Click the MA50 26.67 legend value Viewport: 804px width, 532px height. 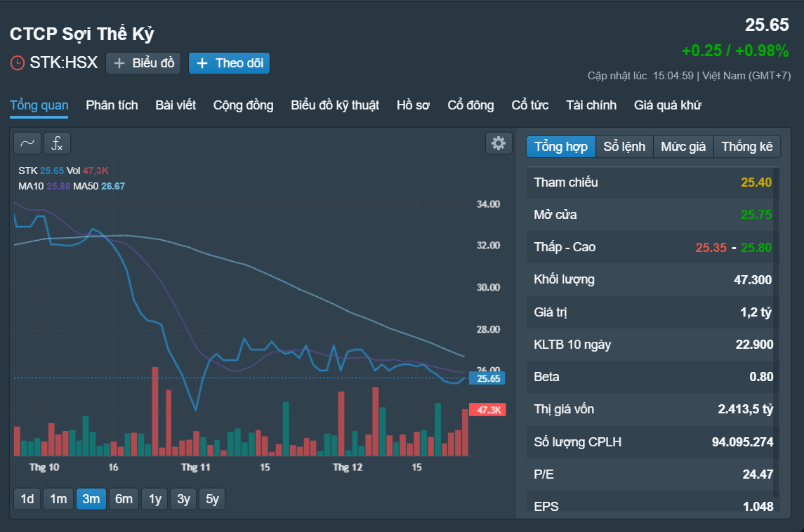click(x=113, y=186)
